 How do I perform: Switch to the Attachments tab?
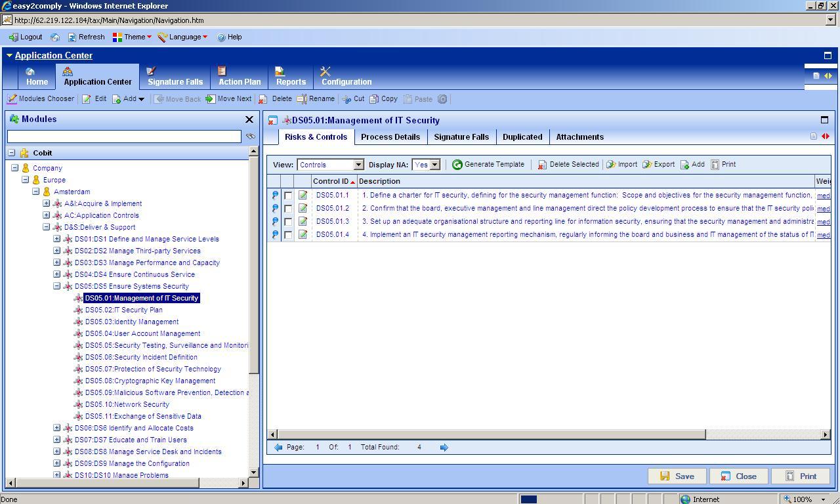coord(580,137)
